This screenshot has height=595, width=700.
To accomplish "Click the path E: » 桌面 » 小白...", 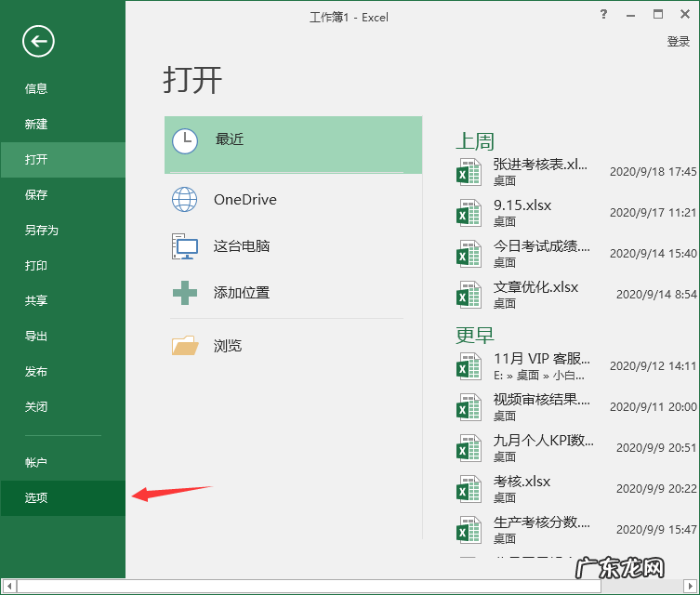I will 539,376.
